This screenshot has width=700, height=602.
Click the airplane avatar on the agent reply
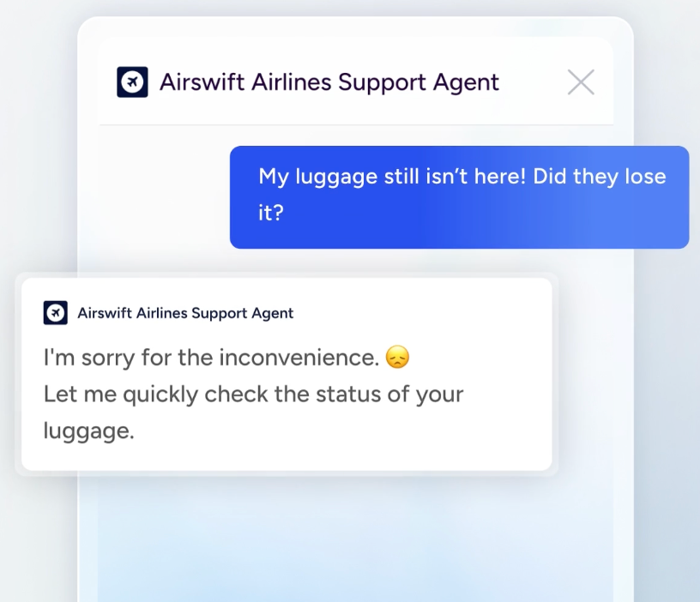point(56,313)
